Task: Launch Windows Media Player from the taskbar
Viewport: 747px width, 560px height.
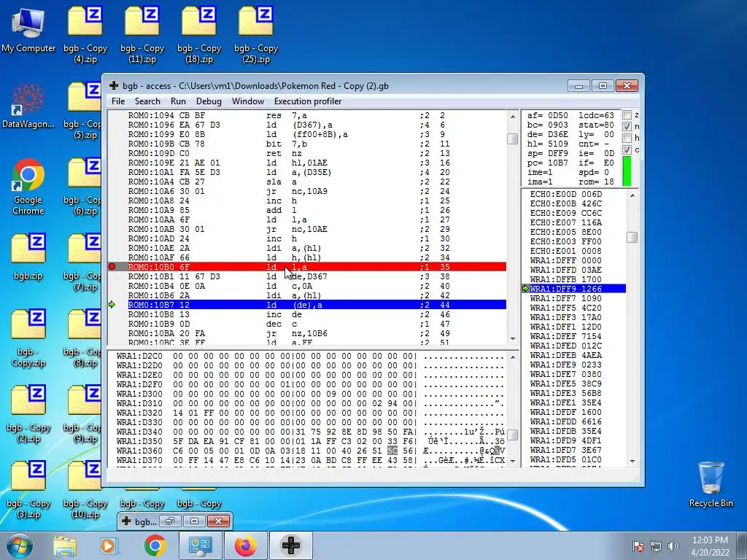Action: pos(108,545)
